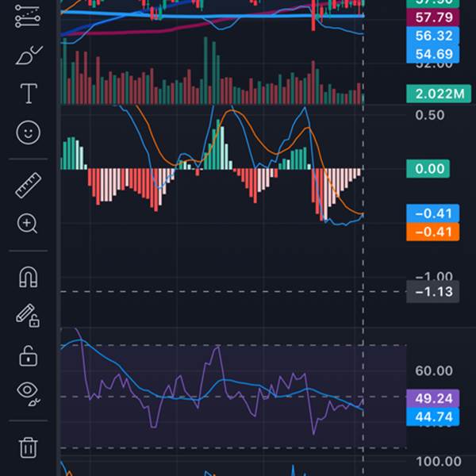This screenshot has width=476, height=476.
Task: Click the 0.50 MACD axis value
Action: [x=430, y=115]
